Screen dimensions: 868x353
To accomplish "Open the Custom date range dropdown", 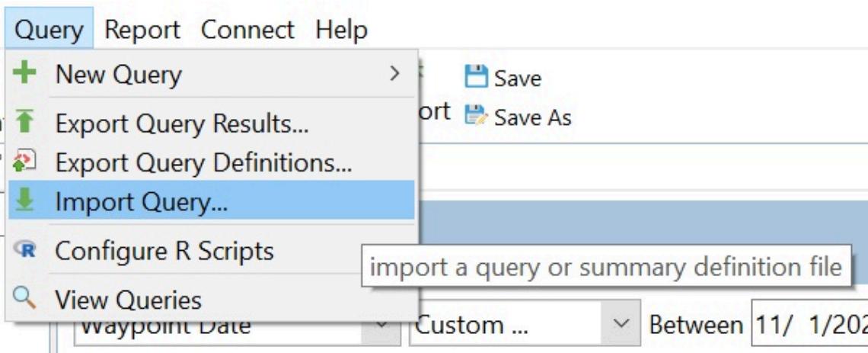I will coord(623,326).
